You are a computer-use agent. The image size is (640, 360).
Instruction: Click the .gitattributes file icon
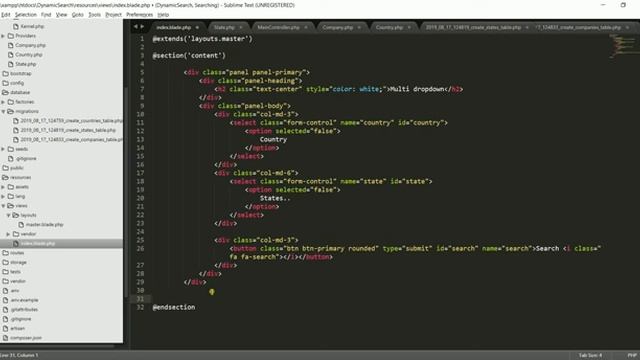(x=6, y=309)
